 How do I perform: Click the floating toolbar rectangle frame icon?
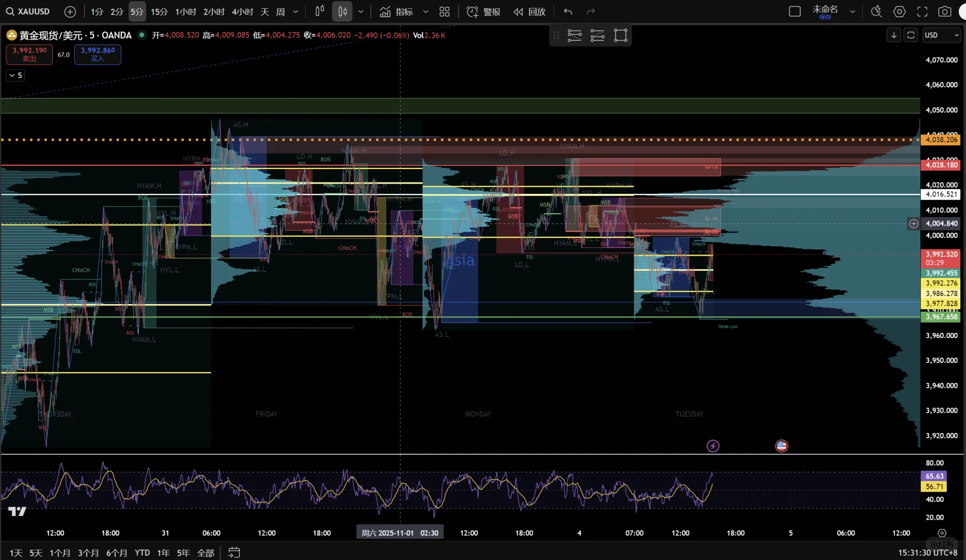pyautogui.click(x=621, y=35)
